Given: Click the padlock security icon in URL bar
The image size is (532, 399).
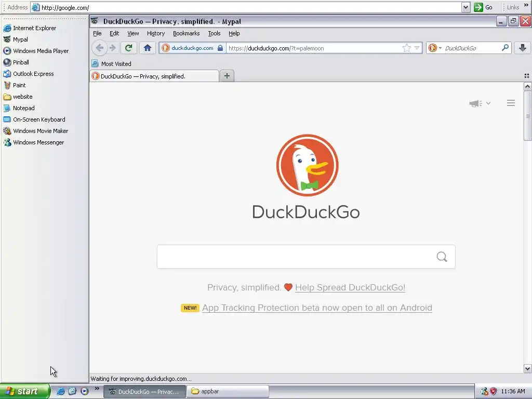Looking at the screenshot, I should coord(220,48).
